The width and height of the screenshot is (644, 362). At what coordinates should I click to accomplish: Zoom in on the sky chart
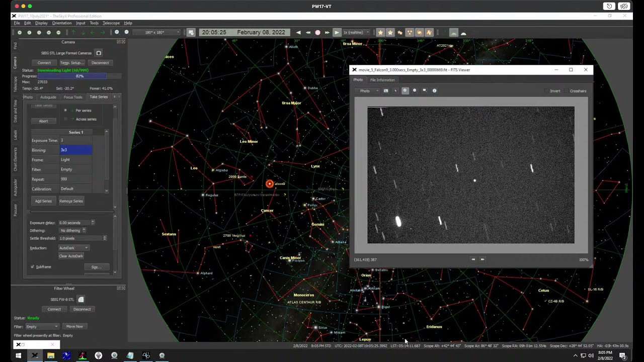(x=117, y=32)
